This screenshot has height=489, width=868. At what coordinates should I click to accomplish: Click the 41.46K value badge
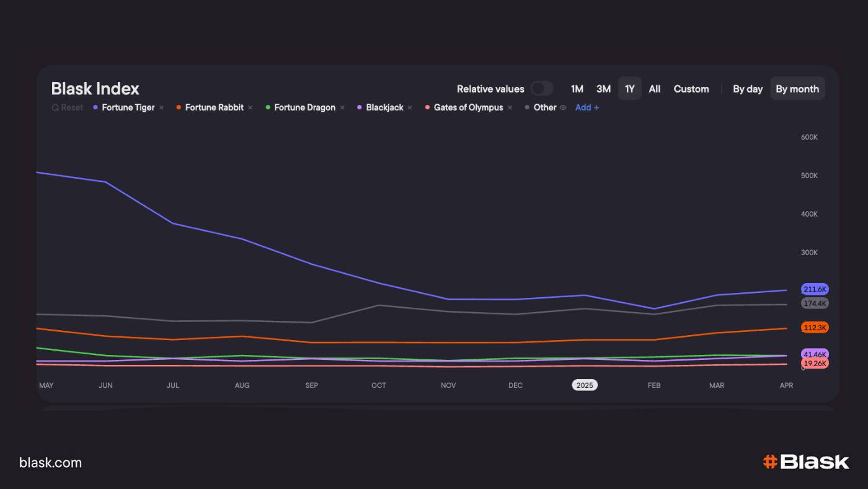point(815,354)
